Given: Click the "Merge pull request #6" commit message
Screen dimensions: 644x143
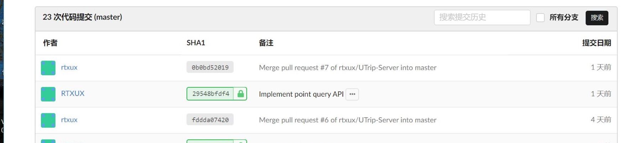Looking at the screenshot, I should click(x=347, y=120).
